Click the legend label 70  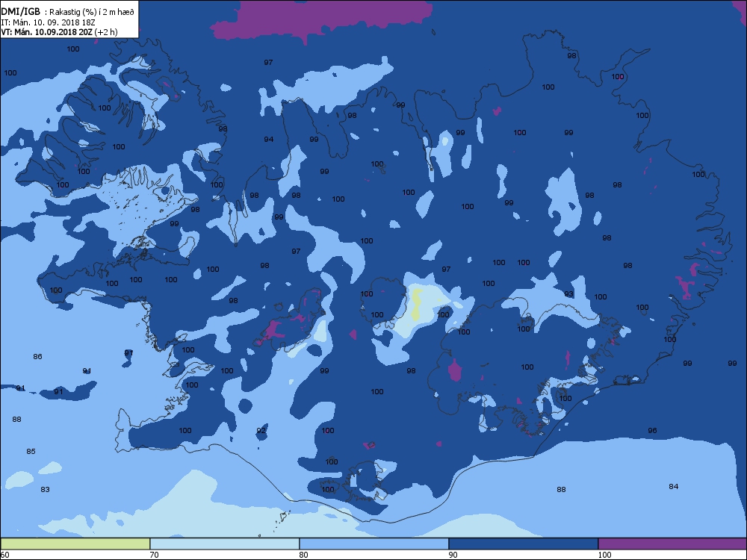pyautogui.click(x=154, y=555)
